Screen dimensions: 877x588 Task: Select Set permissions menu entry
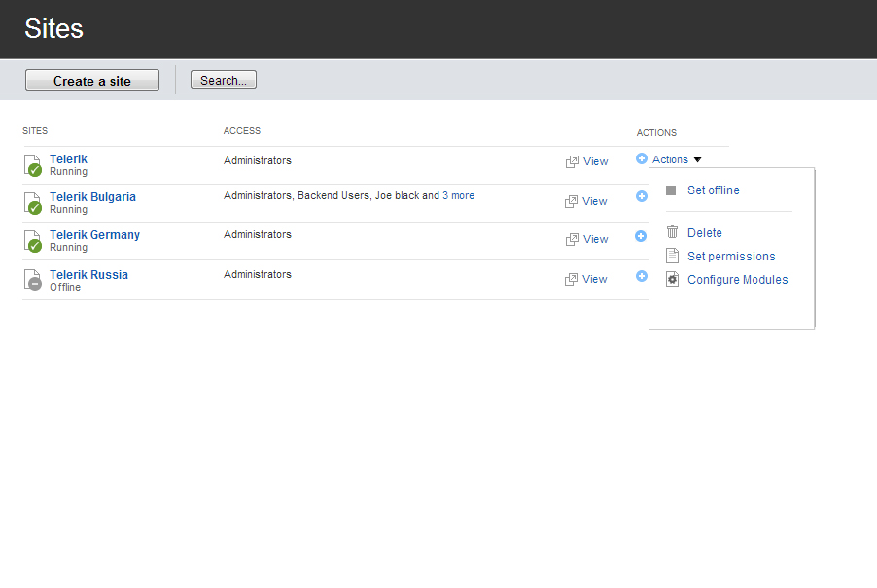point(731,257)
